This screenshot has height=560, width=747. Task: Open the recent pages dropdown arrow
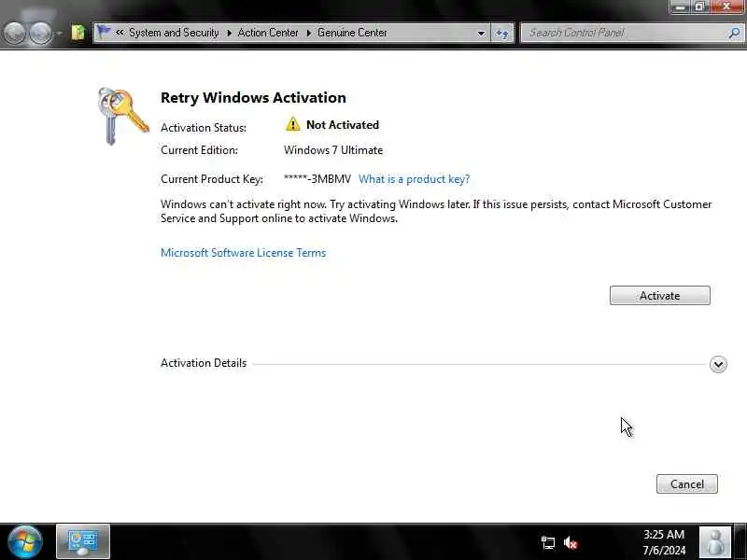point(59,34)
